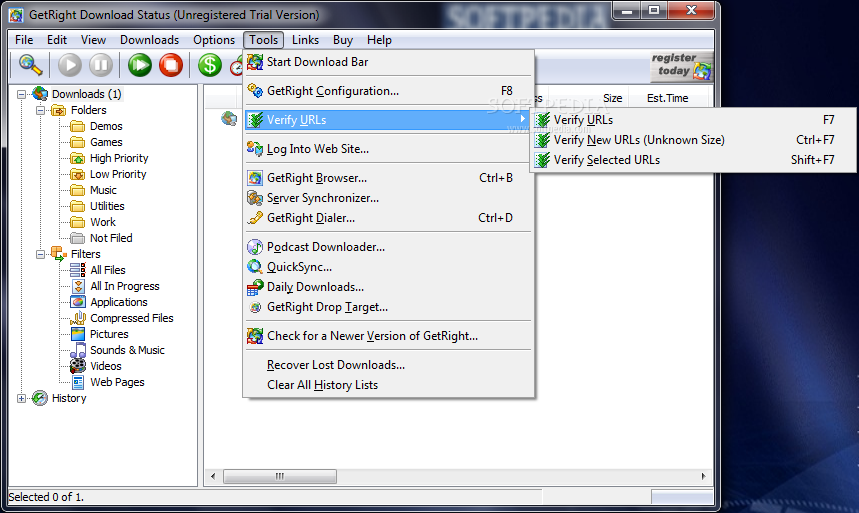Click the Compressed Files filter icon

[x=78, y=318]
